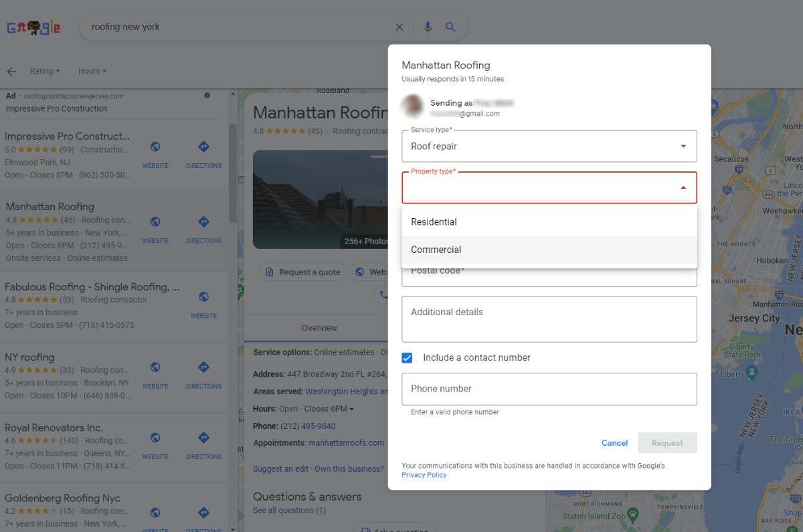Image resolution: width=803 pixels, height=532 pixels.
Task: Start voice search with the microphone icon
Action: [428, 27]
